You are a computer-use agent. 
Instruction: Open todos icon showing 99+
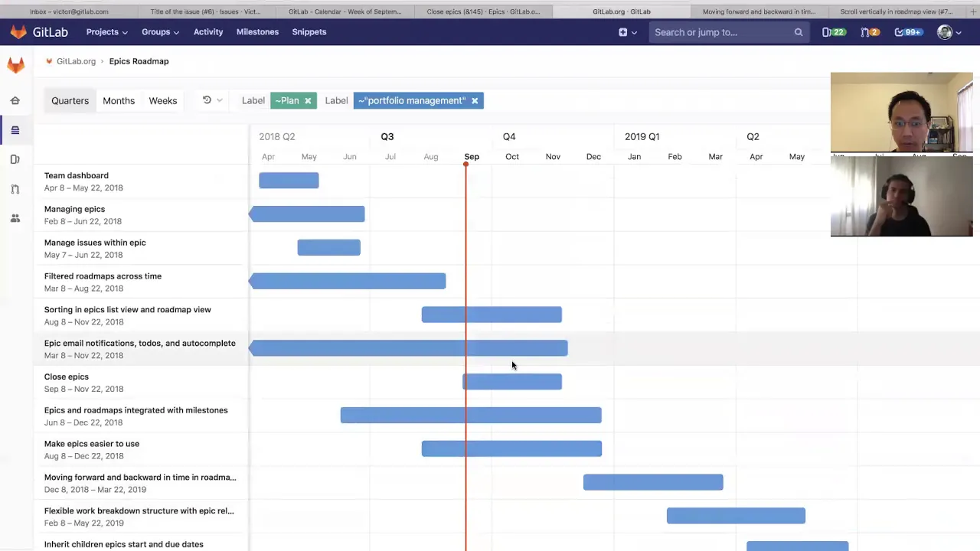point(907,32)
